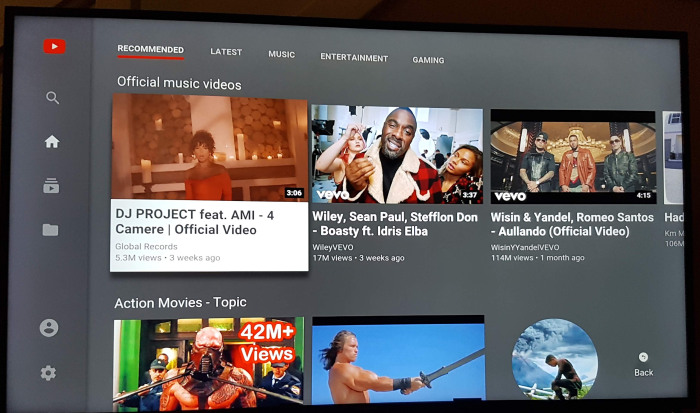The height and width of the screenshot is (413, 700).
Task: Click 5.3M views 3 weeks ago text
Action: pos(168,258)
